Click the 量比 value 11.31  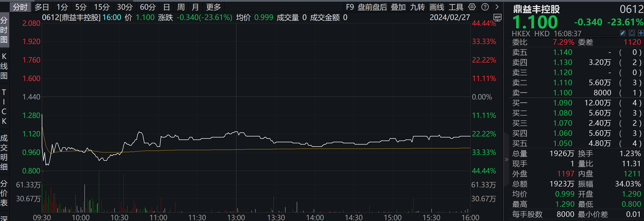tap(631, 164)
